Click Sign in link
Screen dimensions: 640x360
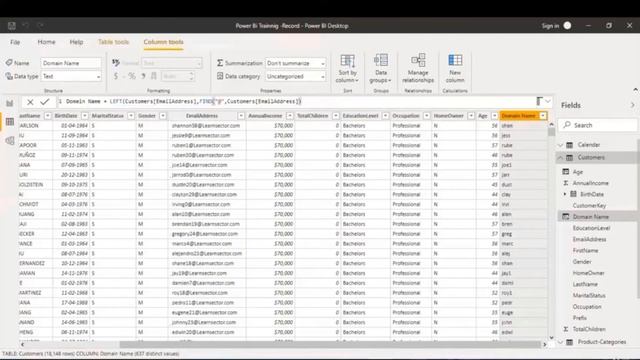click(550, 26)
